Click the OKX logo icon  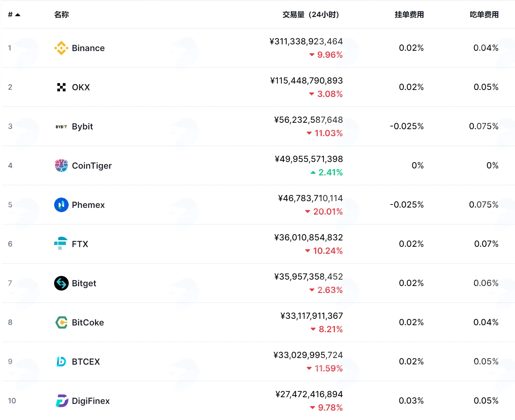point(61,87)
